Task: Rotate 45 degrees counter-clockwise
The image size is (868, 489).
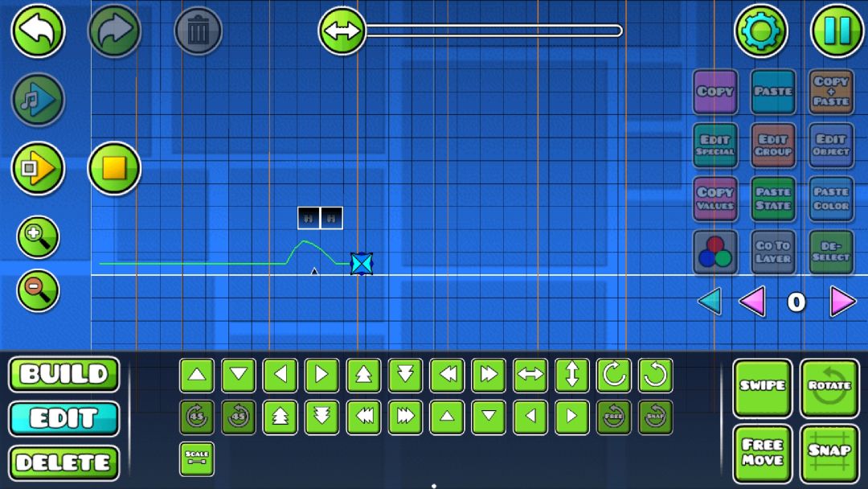Action: tap(239, 417)
